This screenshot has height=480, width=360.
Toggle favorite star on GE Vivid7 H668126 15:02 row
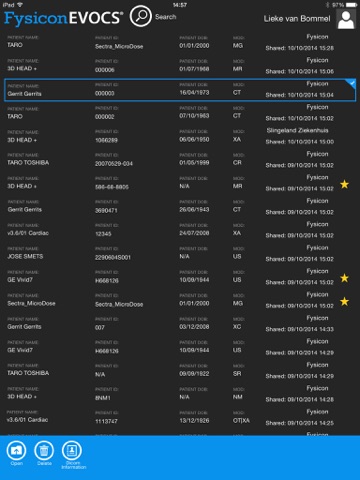point(344,278)
